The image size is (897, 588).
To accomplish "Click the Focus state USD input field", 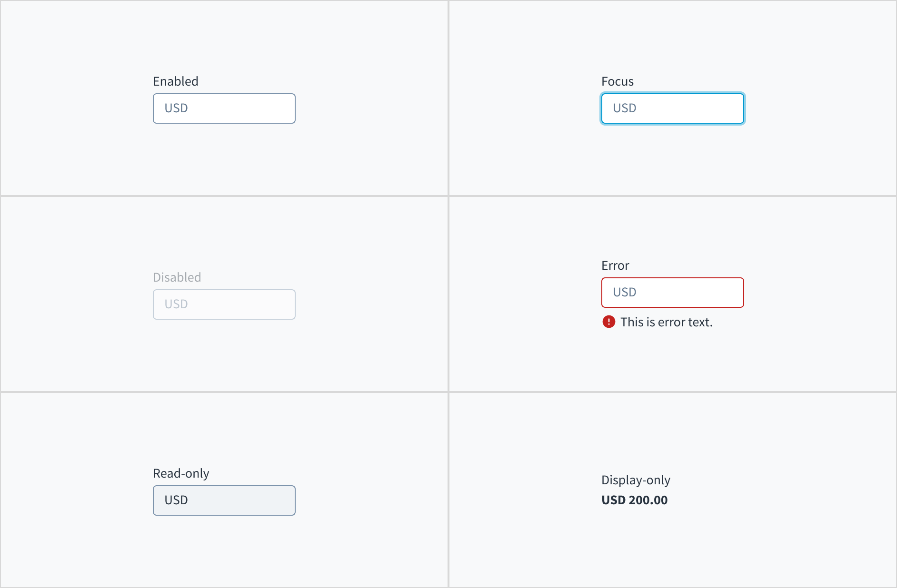I will 672,108.
